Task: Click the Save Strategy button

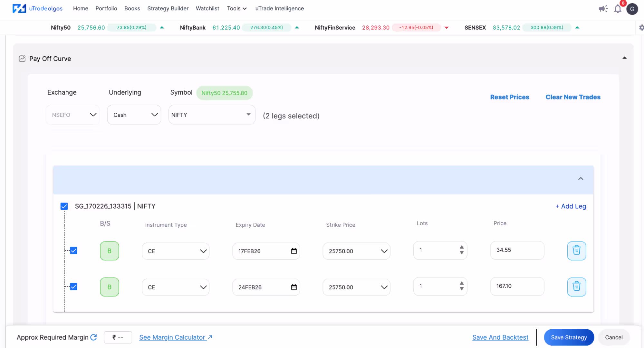Action: pyautogui.click(x=569, y=337)
